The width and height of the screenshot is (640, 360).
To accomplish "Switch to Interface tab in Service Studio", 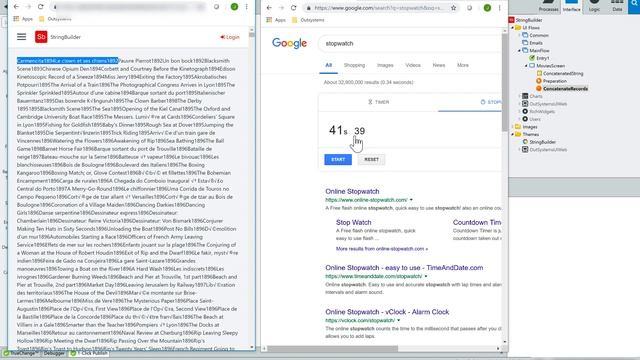I will (x=571, y=6).
